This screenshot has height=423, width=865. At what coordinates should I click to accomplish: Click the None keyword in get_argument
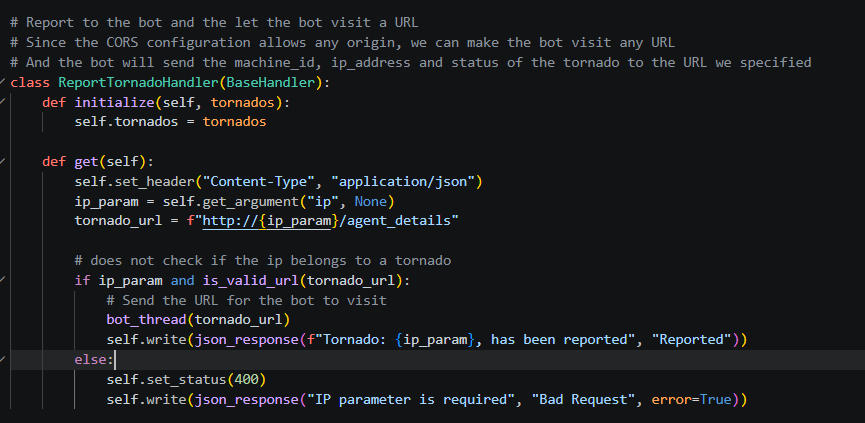click(370, 201)
